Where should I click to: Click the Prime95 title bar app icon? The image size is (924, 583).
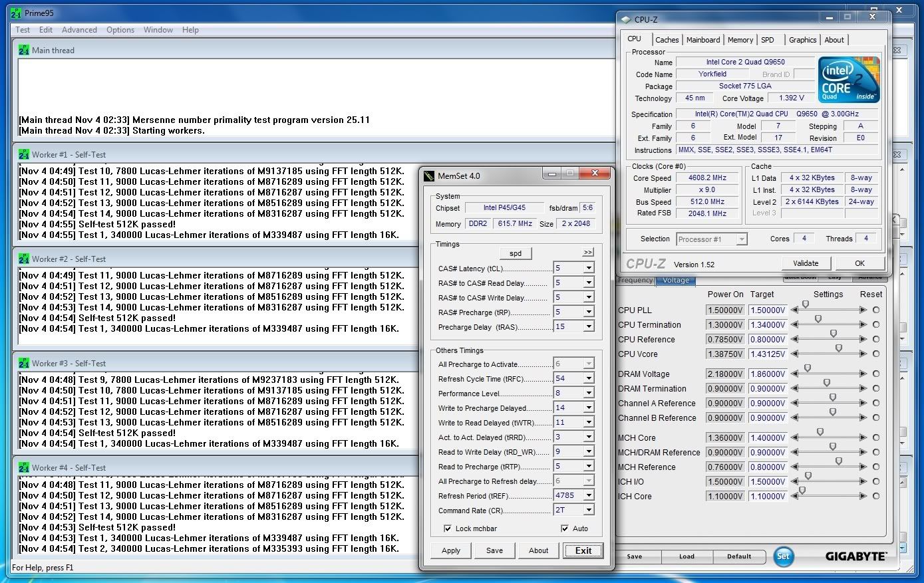point(16,13)
